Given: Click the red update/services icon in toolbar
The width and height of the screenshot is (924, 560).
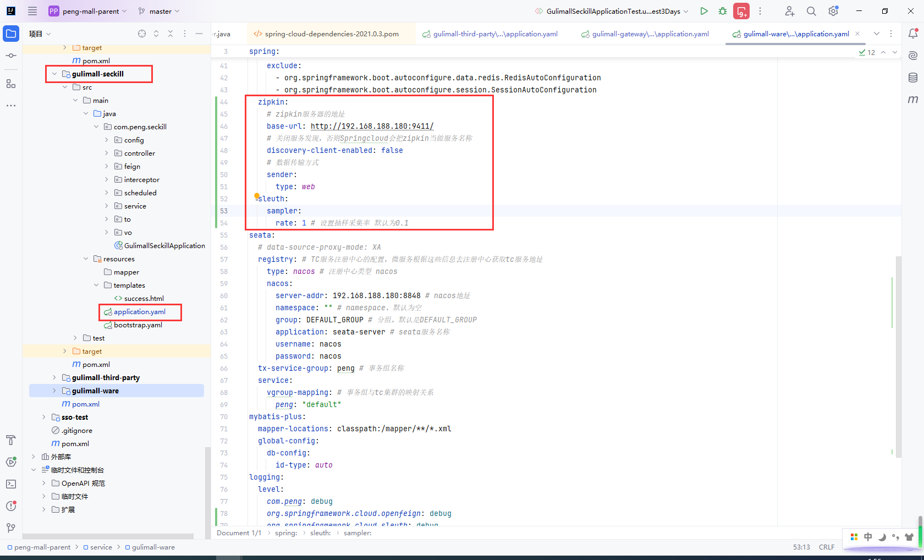Looking at the screenshot, I should pyautogui.click(x=741, y=11).
